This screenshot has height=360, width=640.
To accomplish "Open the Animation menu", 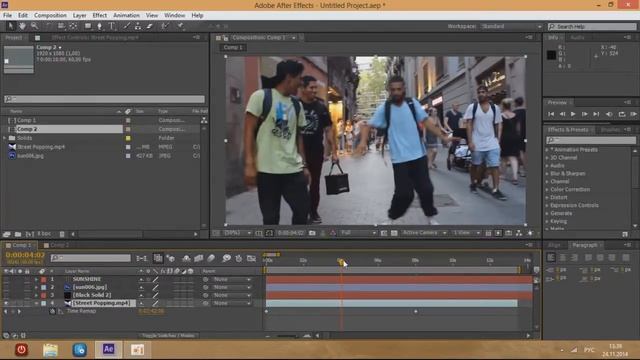I will tap(126, 15).
